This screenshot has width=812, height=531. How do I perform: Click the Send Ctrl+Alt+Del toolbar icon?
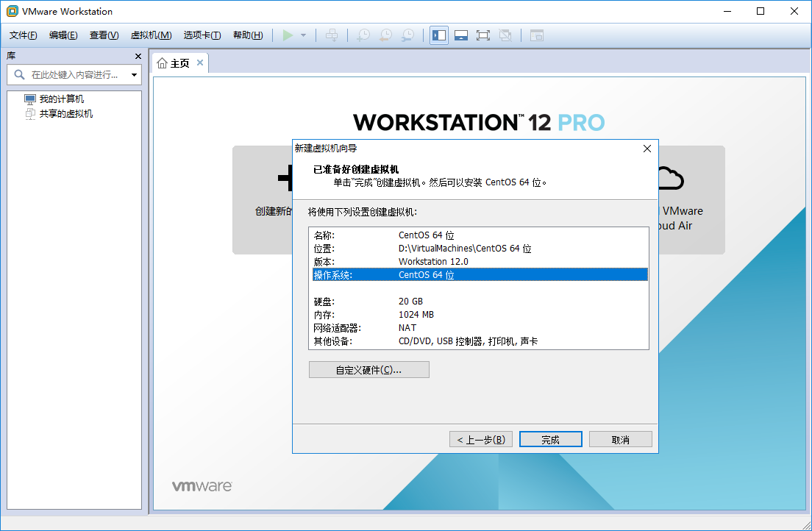coord(332,35)
